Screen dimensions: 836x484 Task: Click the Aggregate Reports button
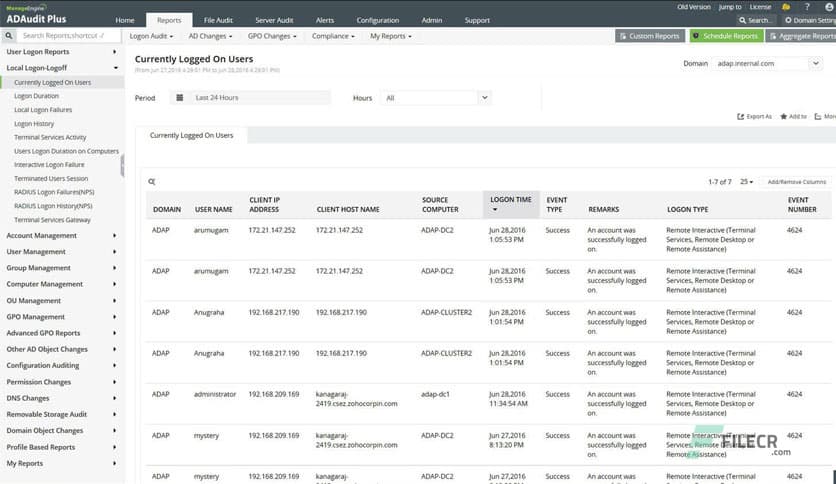pyautogui.click(x=801, y=36)
